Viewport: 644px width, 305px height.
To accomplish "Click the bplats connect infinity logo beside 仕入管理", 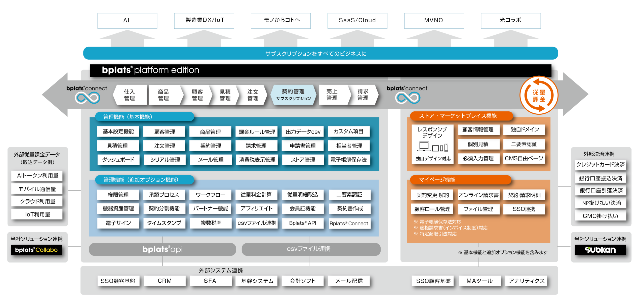I will (87, 98).
